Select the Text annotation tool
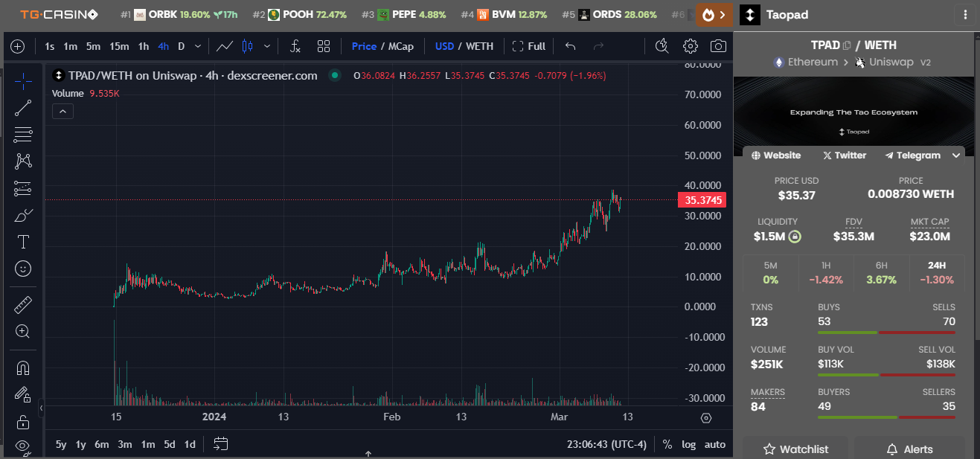 (x=23, y=242)
